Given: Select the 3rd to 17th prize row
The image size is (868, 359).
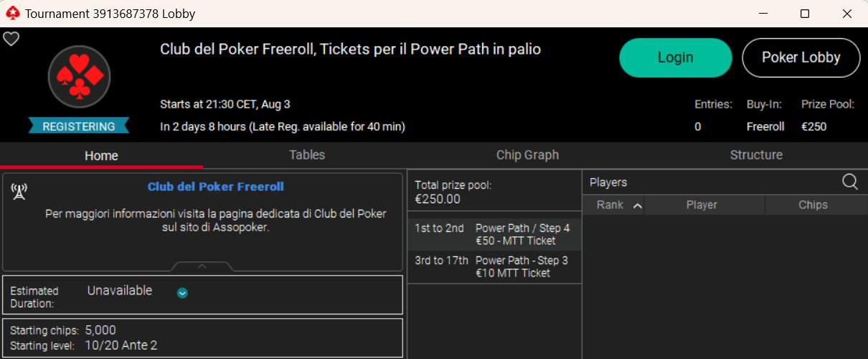Looking at the screenshot, I should 494,267.
